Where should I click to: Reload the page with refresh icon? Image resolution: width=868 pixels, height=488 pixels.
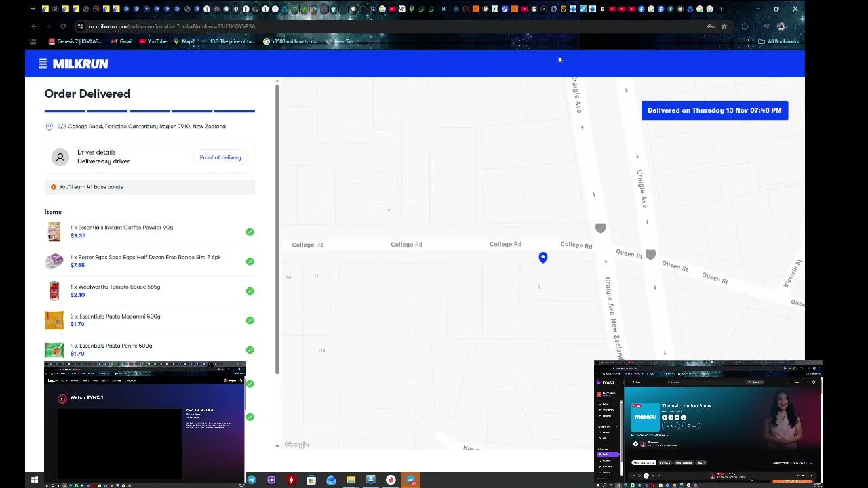[63, 26]
